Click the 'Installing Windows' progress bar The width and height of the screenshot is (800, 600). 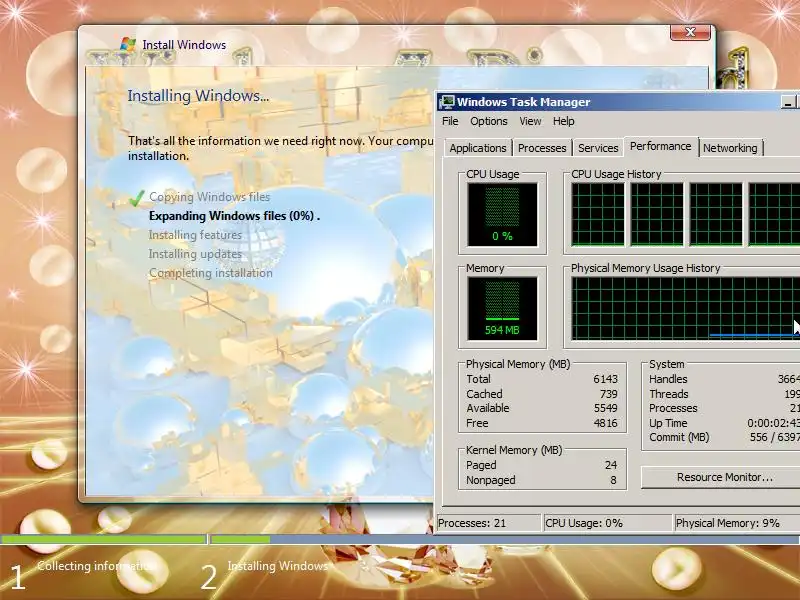click(x=505, y=539)
